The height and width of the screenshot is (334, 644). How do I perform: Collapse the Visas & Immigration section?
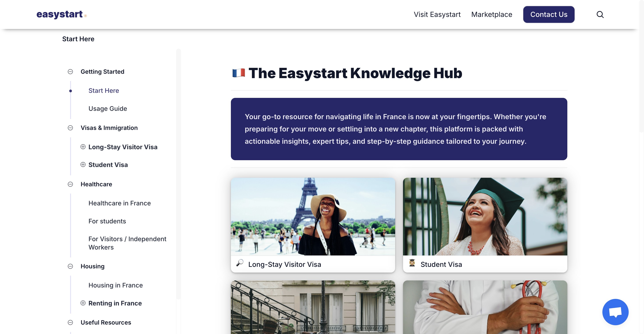coord(70,128)
